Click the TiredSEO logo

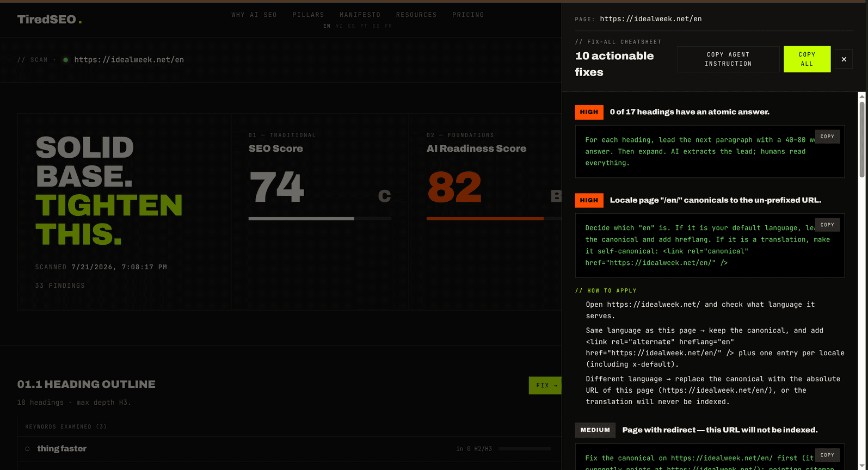tap(50, 20)
